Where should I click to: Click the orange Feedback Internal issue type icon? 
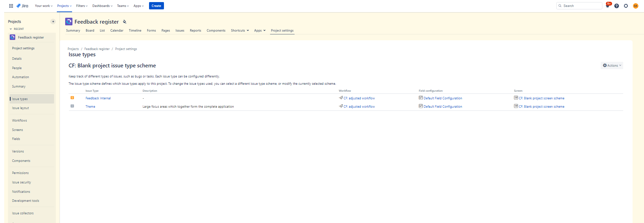72,98
